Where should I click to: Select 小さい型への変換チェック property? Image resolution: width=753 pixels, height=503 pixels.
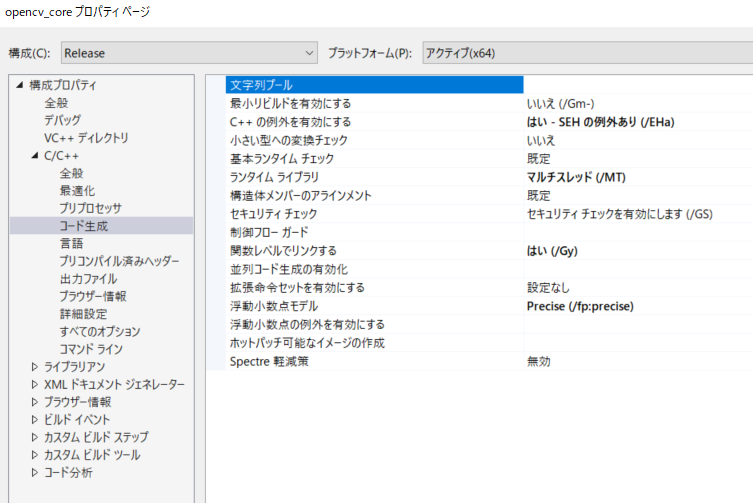click(x=289, y=140)
